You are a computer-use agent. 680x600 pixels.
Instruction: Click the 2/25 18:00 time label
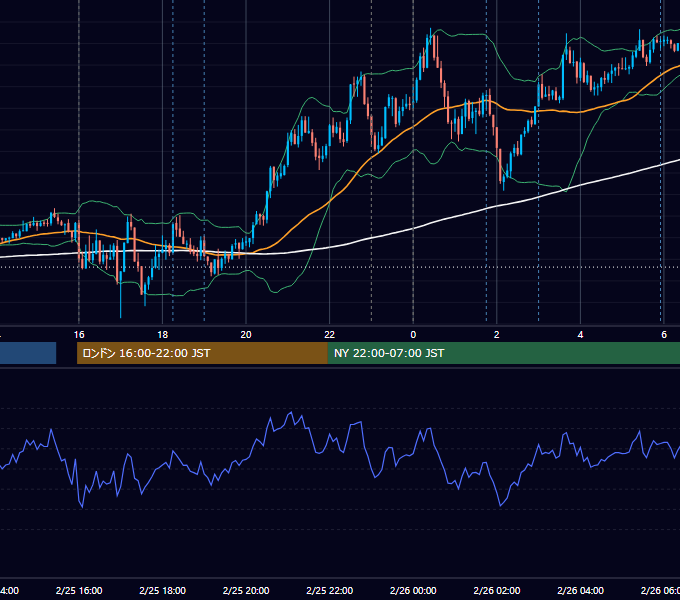[163, 590]
